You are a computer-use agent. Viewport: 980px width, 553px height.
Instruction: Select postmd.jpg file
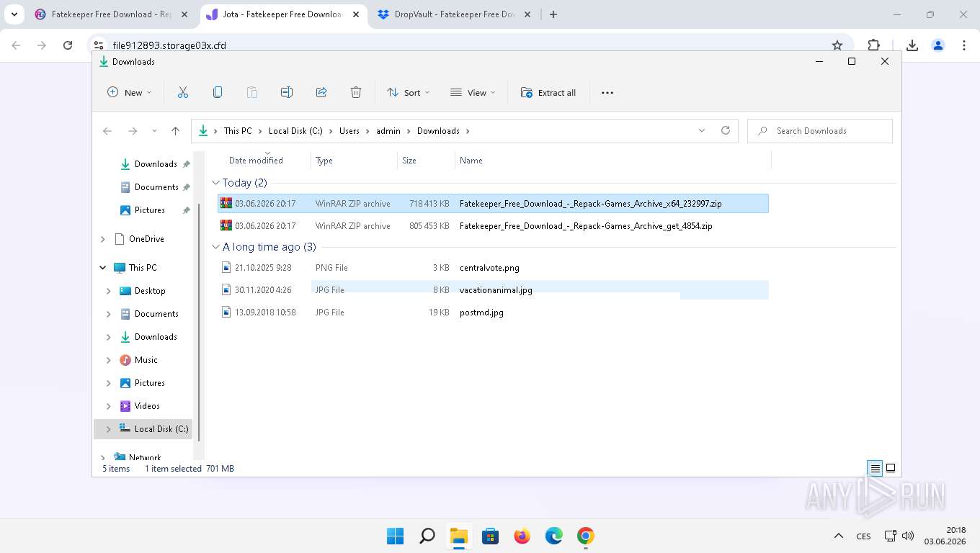[x=493, y=313]
